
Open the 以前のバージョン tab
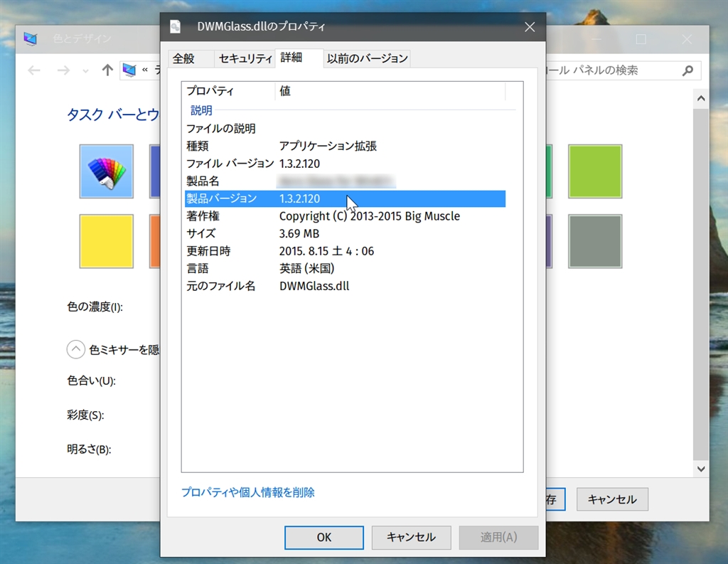[x=367, y=58]
